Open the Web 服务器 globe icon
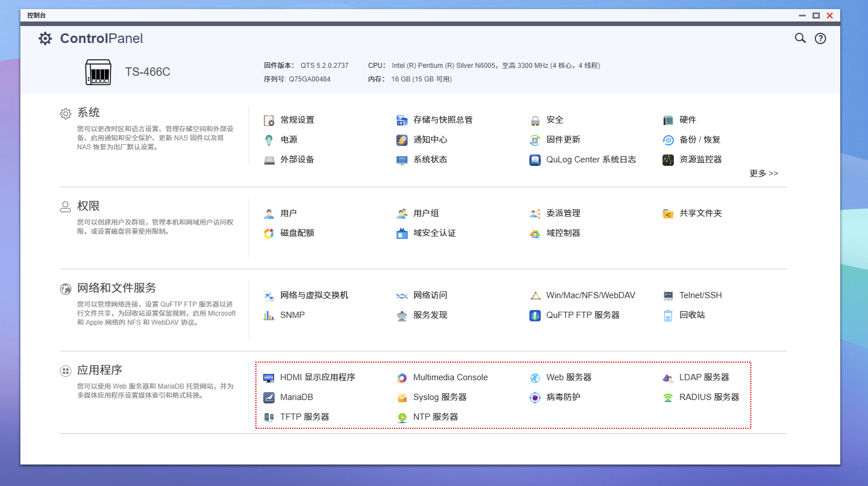The image size is (868, 486). coord(535,377)
